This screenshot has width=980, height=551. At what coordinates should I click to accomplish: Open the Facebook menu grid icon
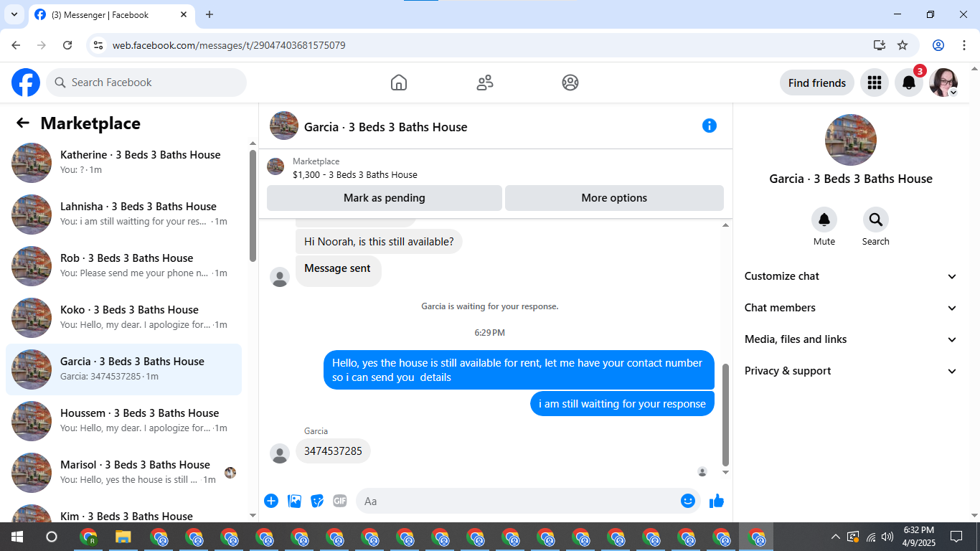[874, 83]
